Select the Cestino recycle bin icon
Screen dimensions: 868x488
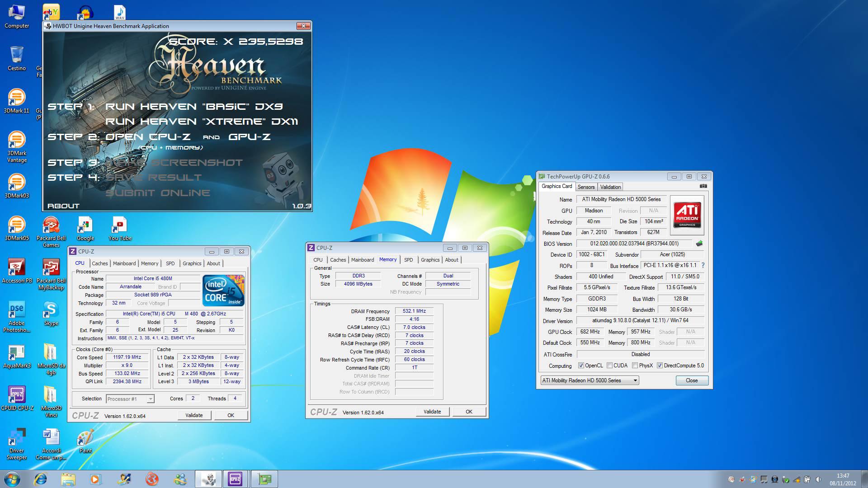click(x=17, y=58)
